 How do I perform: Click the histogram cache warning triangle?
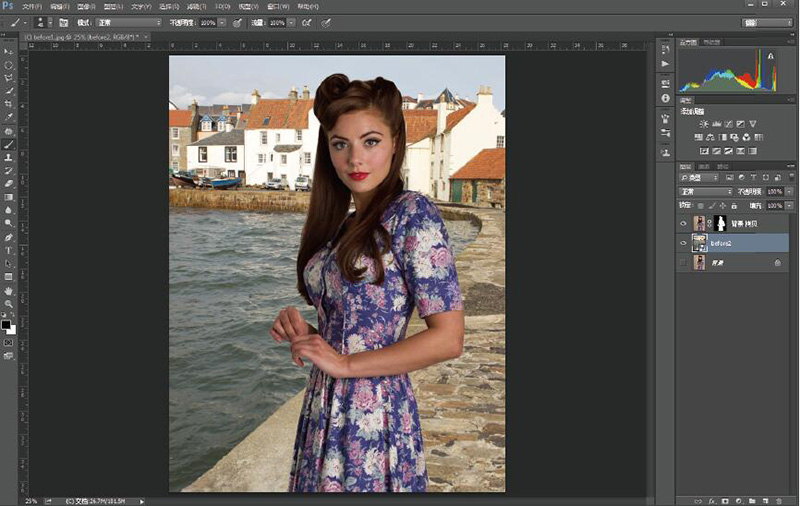771,56
